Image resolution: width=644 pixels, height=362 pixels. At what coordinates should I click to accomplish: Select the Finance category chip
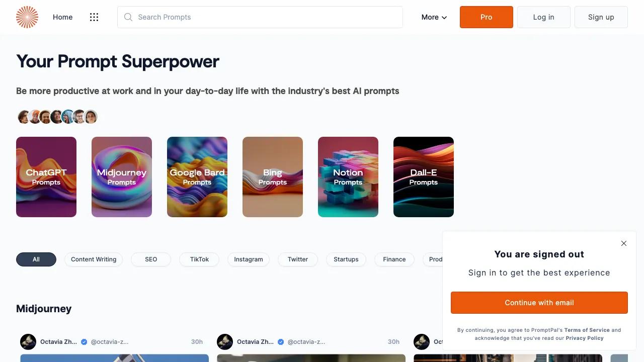tap(394, 259)
